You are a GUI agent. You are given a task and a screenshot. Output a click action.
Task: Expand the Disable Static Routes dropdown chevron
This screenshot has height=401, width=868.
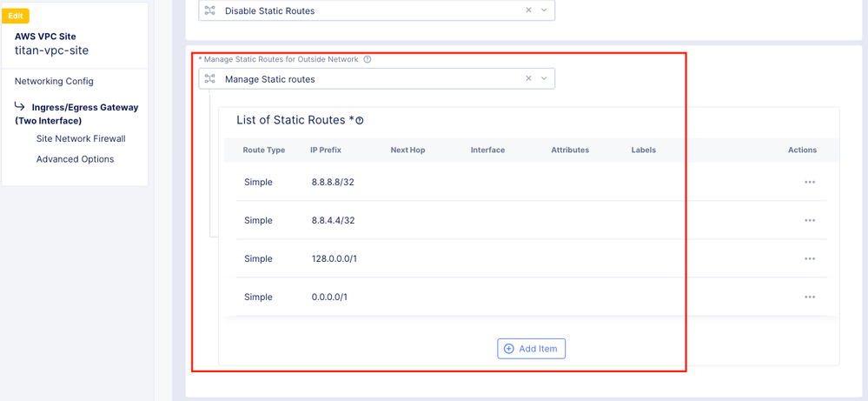[545, 10]
